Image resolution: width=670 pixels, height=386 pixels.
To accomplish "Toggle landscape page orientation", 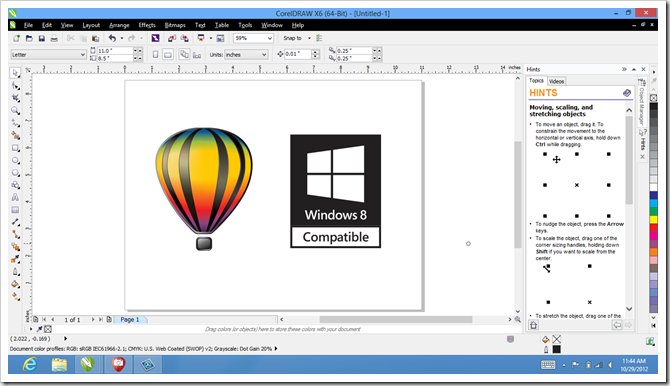I will (x=168, y=55).
